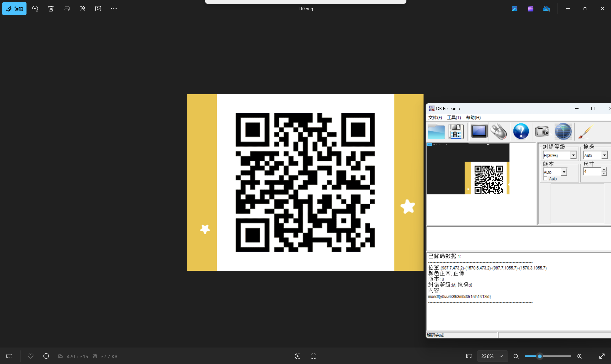Enter full screen with the expand arrows icon
This screenshot has width=611, height=364.
(602, 356)
